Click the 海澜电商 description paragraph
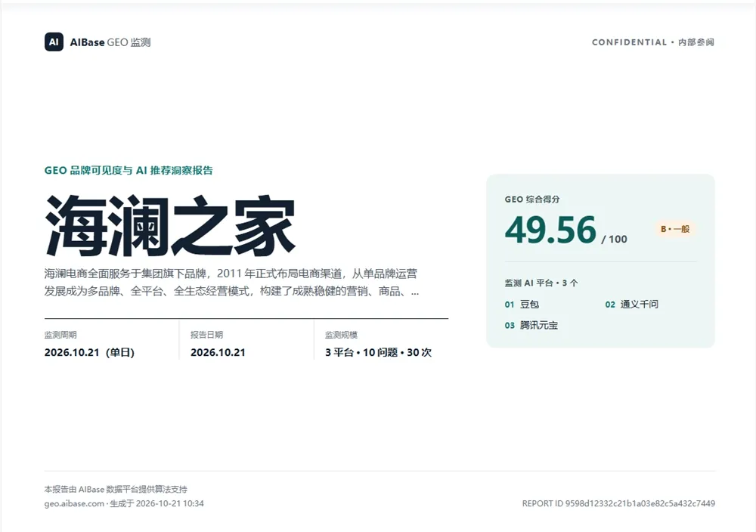 pos(232,283)
